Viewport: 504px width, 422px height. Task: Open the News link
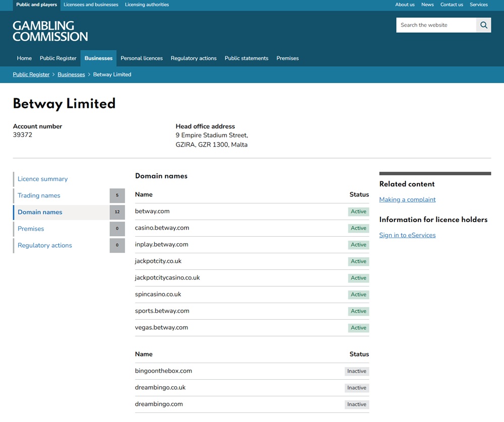(427, 5)
